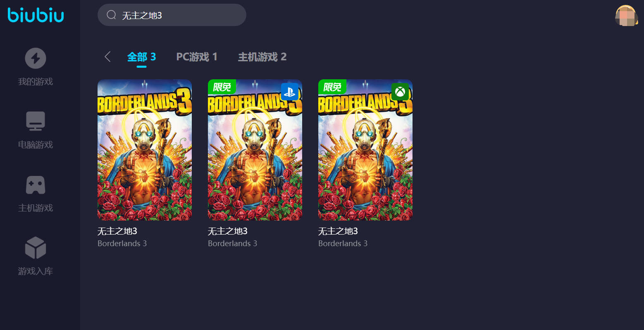Open the user avatar profile
This screenshot has width=644, height=330.
coord(627,16)
